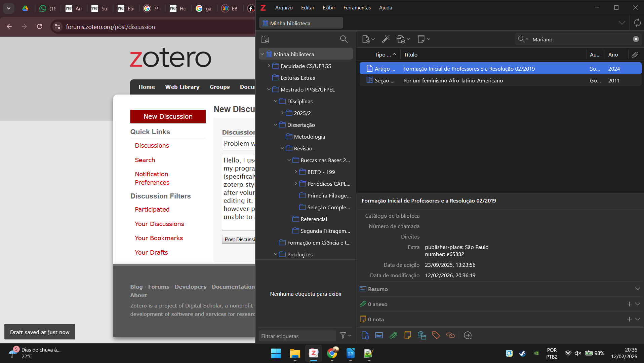Open the Search quick link

(x=145, y=160)
